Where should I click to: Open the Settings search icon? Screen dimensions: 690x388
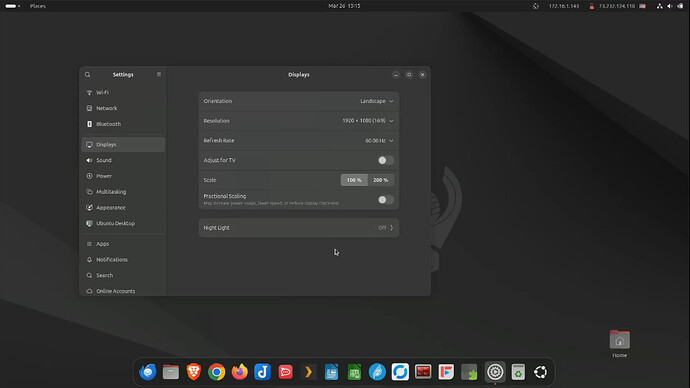tap(88, 75)
